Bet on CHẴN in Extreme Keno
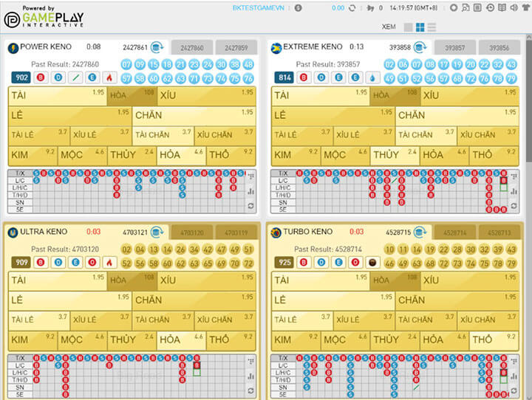 point(457,116)
